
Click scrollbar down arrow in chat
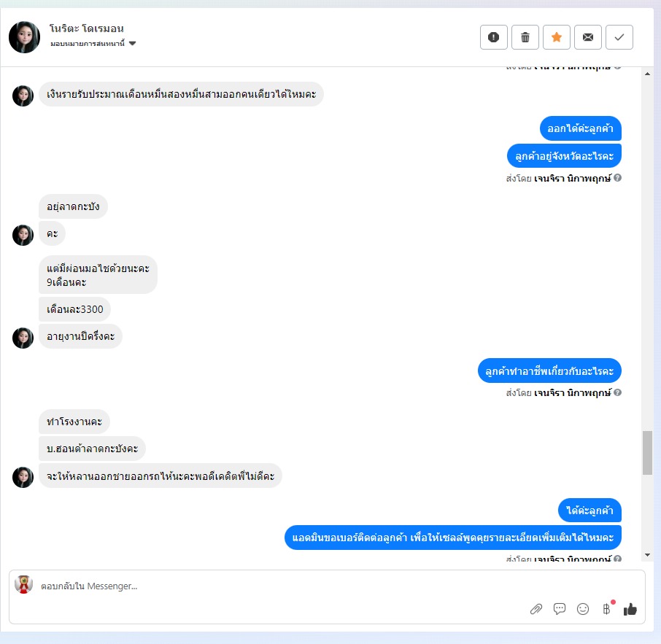648,555
